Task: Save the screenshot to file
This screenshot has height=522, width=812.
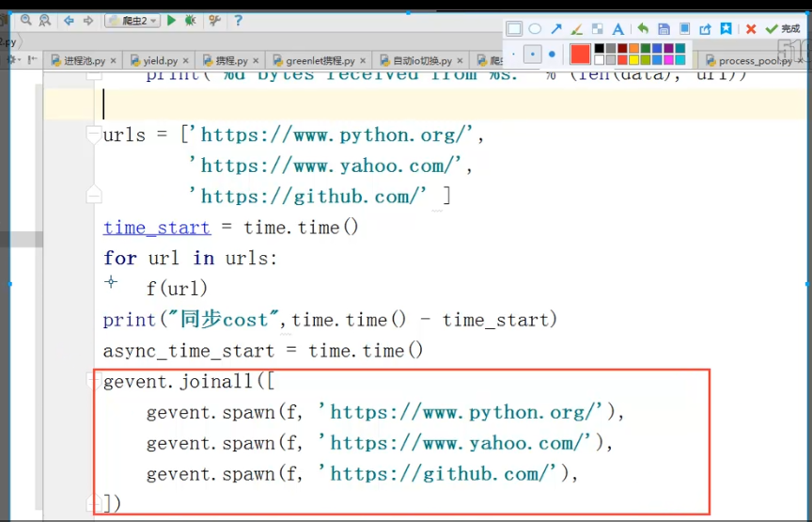Action: point(664,28)
